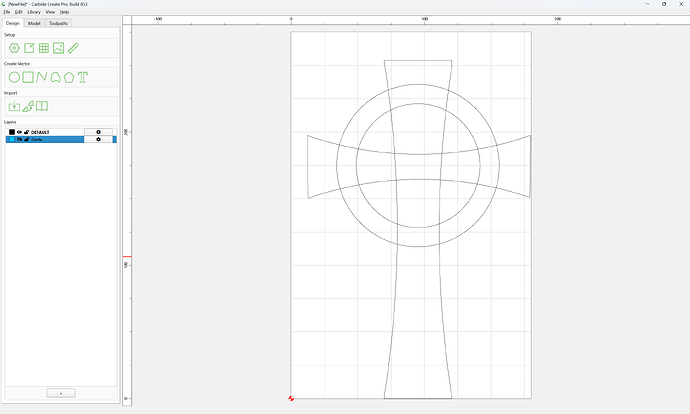Open the Import file icon

14,106
